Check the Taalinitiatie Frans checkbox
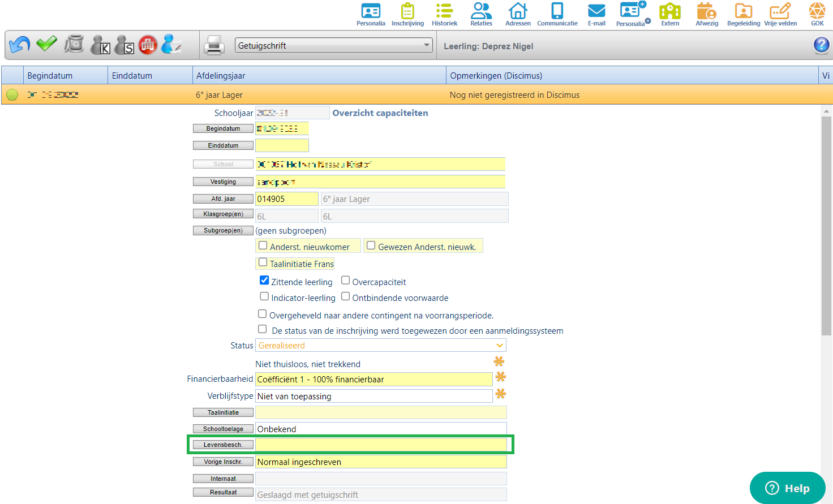The image size is (833, 504). point(263,262)
